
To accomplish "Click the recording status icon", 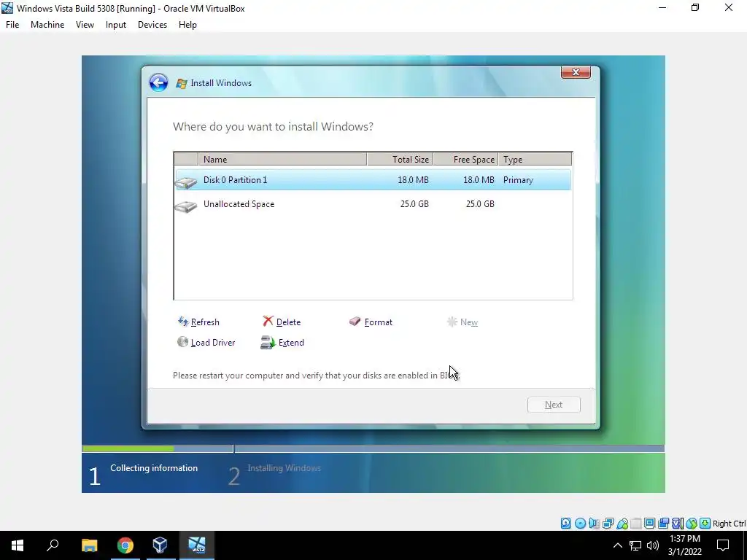I will 663,524.
